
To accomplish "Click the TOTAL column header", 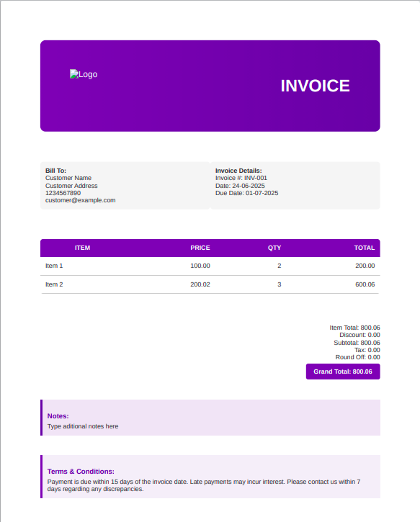I will click(x=365, y=248).
